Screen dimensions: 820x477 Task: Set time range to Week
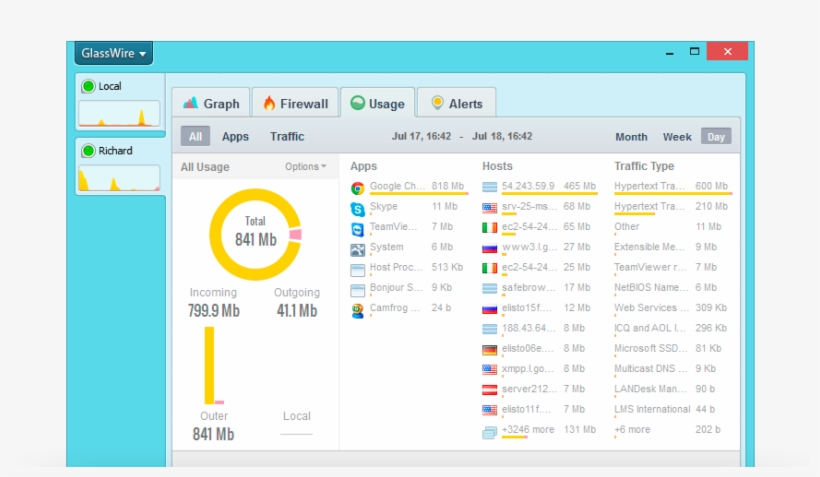pos(677,137)
